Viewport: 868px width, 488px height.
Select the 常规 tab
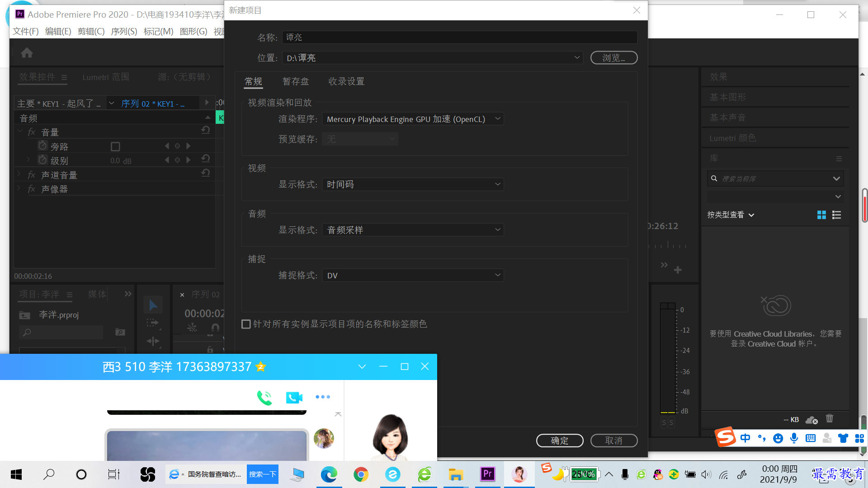(253, 81)
